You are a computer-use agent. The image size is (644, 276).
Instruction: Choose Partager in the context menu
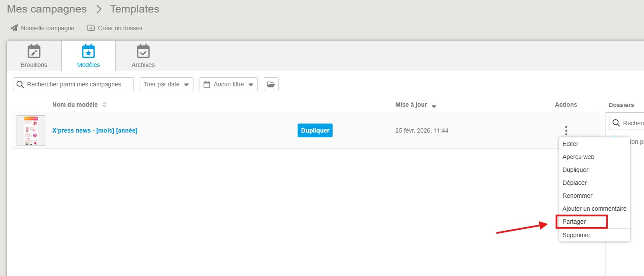click(574, 222)
